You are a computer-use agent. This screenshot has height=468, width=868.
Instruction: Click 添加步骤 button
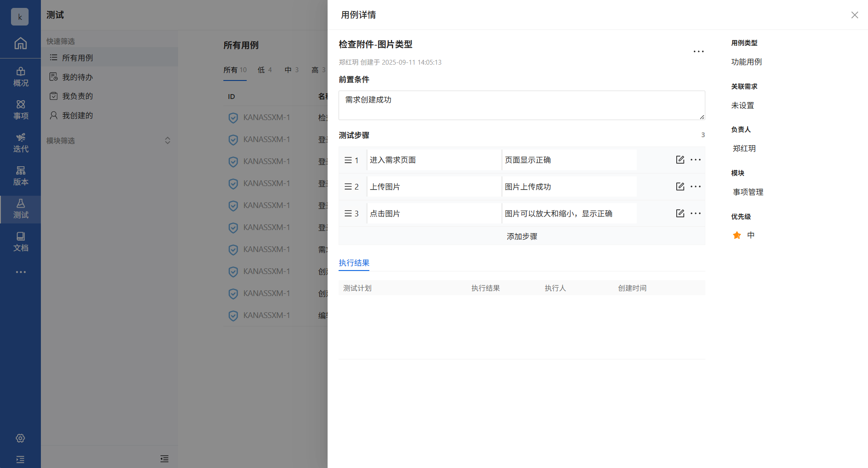tap(522, 236)
